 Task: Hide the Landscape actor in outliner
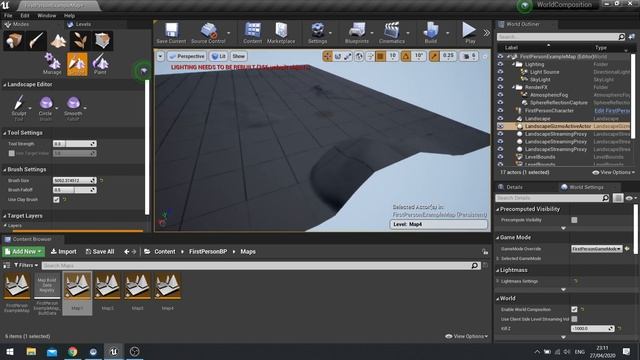[500, 118]
